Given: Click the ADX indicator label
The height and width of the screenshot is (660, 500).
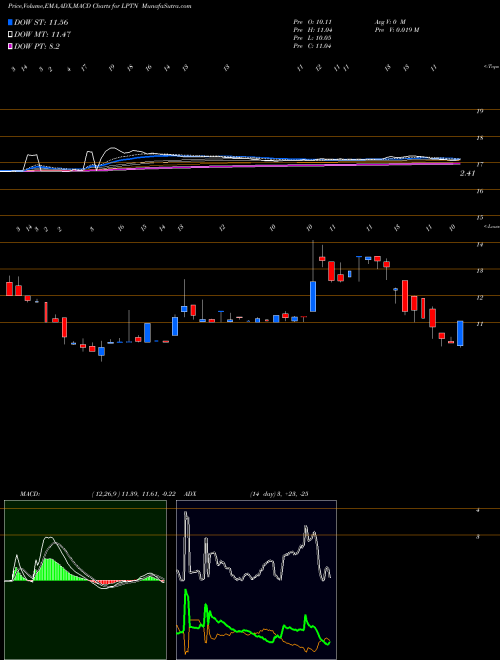Looking at the screenshot, I should tap(190, 493).
